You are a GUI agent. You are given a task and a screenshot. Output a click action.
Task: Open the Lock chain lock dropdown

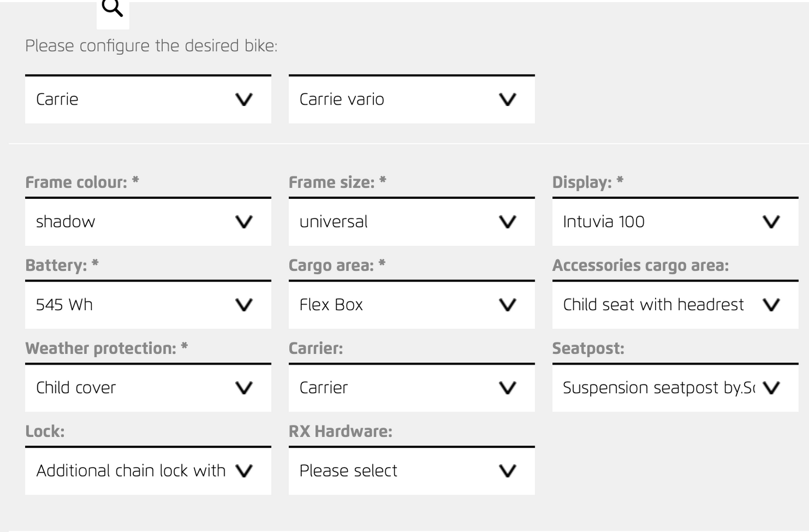coord(148,471)
